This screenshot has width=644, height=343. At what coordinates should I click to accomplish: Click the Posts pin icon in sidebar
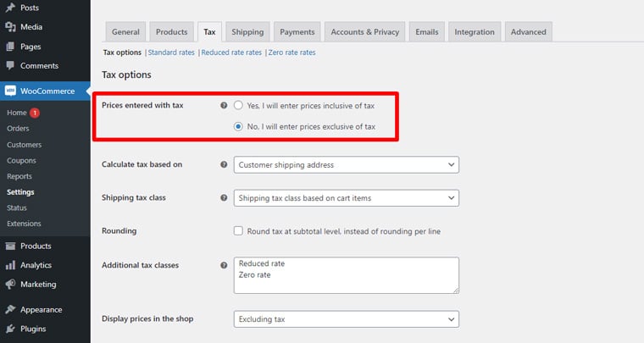(x=9, y=8)
